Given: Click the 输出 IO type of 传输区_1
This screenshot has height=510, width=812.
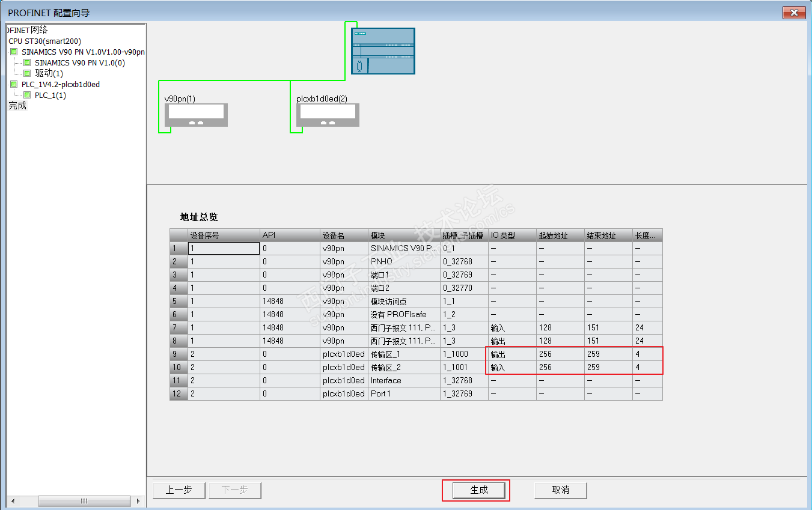Looking at the screenshot, I should [513, 354].
